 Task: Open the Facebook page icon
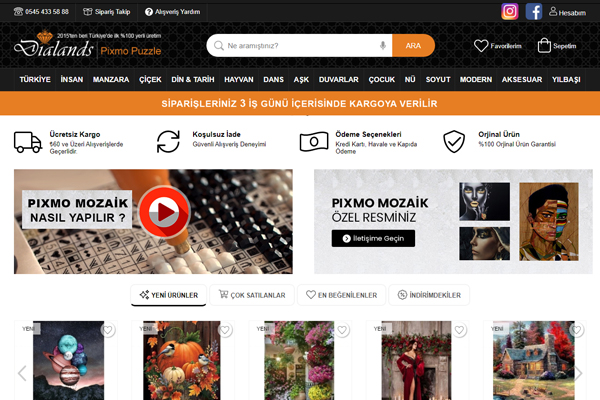(534, 12)
